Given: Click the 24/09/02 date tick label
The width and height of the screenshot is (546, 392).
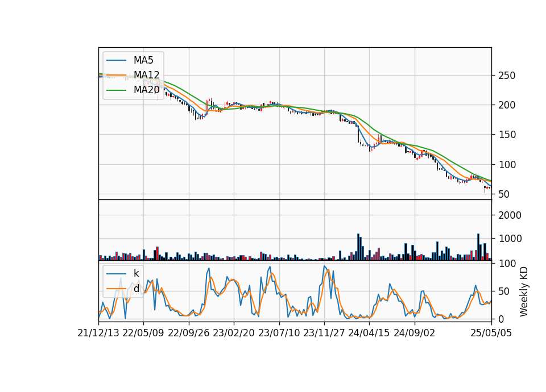Looking at the screenshot, I should pyautogui.click(x=415, y=333).
